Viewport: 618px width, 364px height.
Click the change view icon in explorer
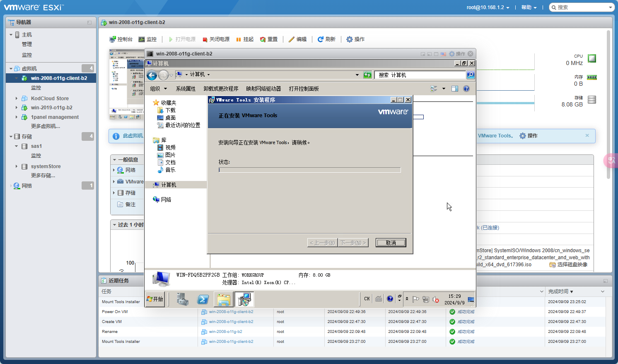(434, 89)
